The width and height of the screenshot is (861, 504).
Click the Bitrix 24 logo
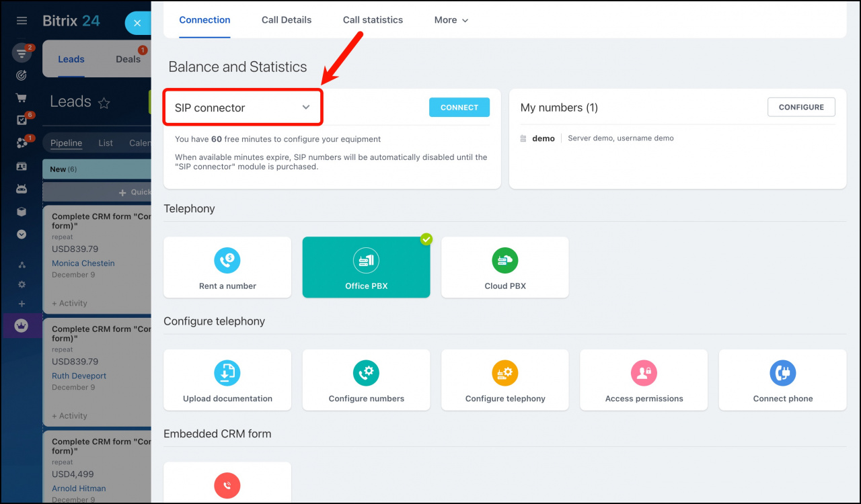pyautogui.click(x=71, y=21)
